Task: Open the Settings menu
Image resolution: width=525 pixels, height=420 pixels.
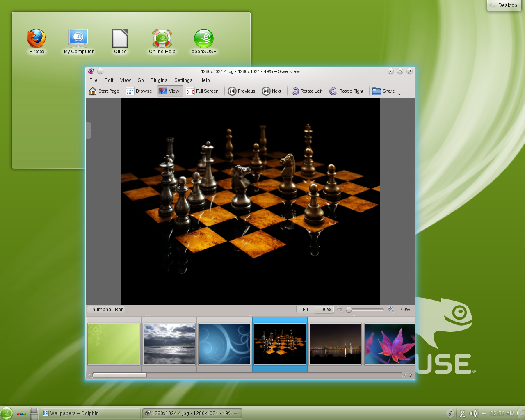Action: (x=183, y=80)
